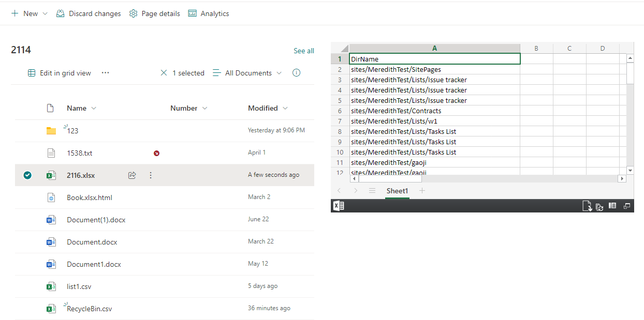Image resolution: width=644 pixels, height=320 pixels.
Task: Click the See all link
Action: tap(304, 51)
